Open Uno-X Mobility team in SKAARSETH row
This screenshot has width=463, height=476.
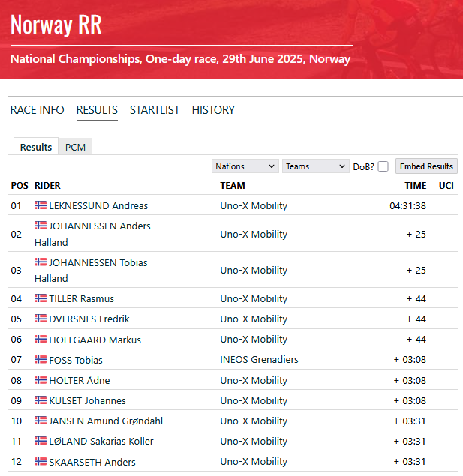click(x=254, y=462)
